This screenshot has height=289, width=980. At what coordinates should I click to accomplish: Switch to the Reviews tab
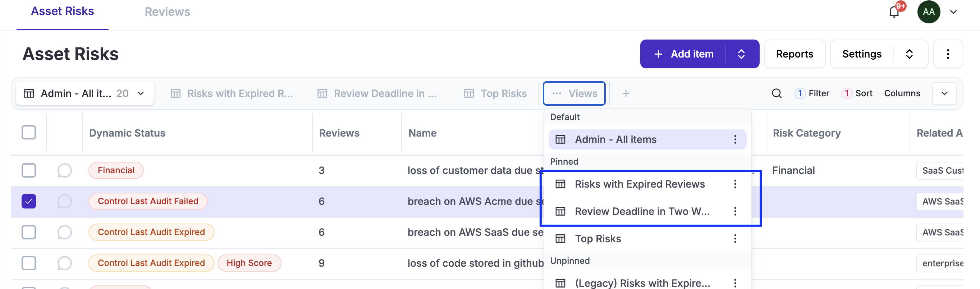[x=167, y=12]
